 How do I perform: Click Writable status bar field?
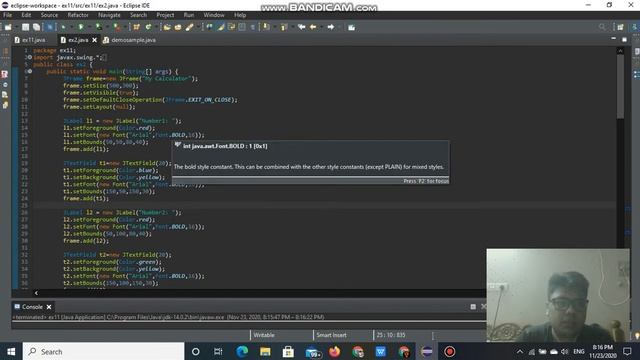click(x=264, y=335)
